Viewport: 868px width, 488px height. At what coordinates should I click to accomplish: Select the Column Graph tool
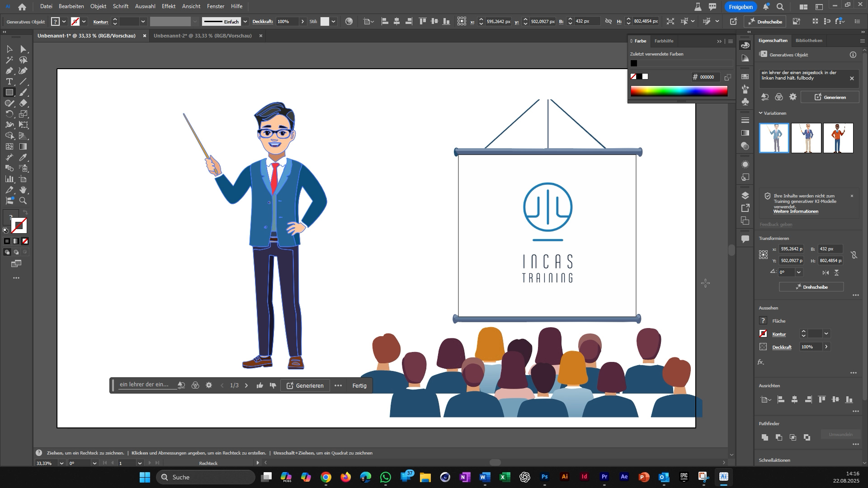[9, 179]
